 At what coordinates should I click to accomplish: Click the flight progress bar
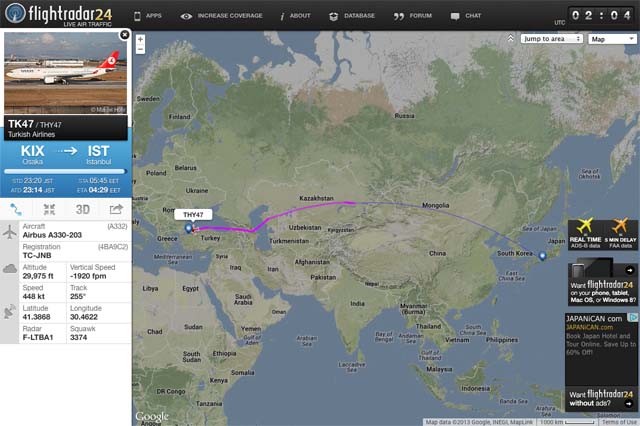tap(65, 172)
